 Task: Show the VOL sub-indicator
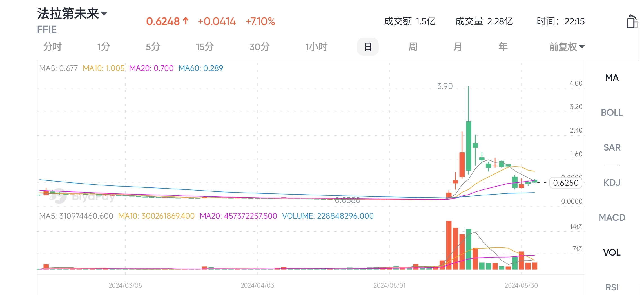pyautogui.click(x=612, y=252)
